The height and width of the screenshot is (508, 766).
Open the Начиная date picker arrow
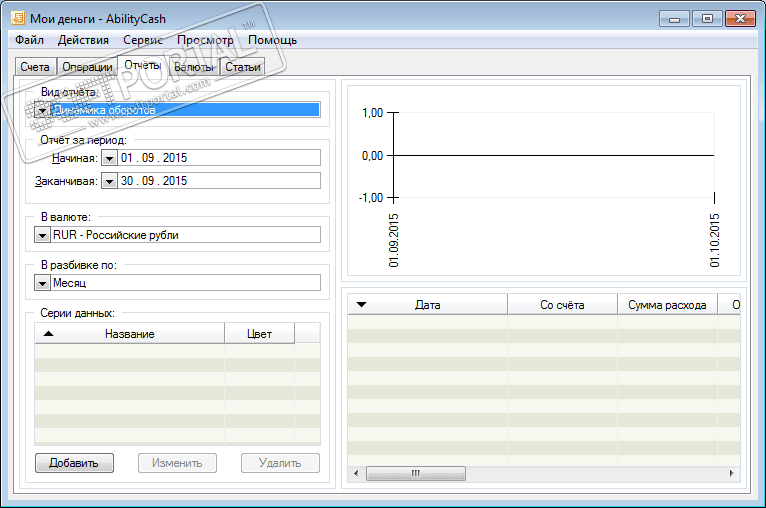109,158
